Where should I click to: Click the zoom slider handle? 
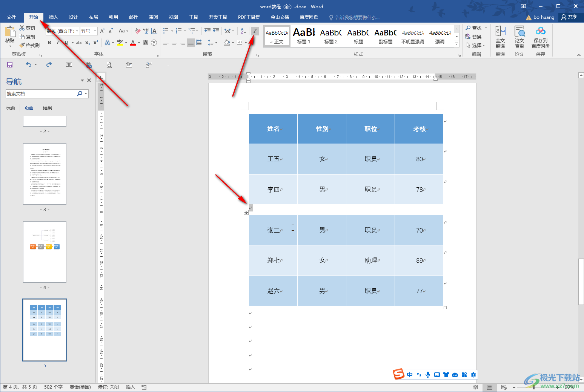534,387
